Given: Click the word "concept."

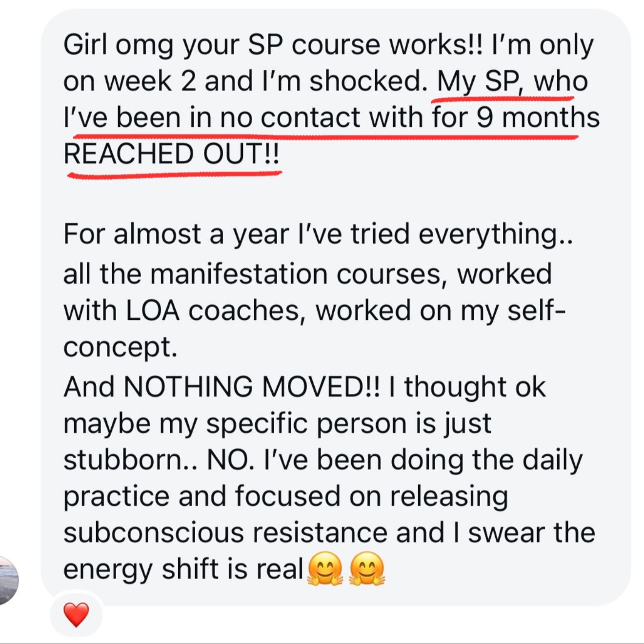Looking at the screenshot, I should (120, 347).
